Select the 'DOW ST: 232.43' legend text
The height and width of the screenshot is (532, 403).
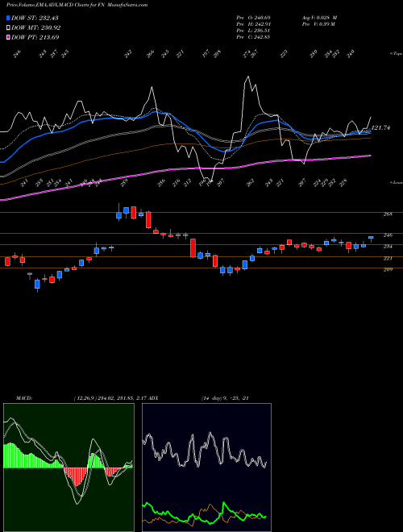click(x=35, y=18)
